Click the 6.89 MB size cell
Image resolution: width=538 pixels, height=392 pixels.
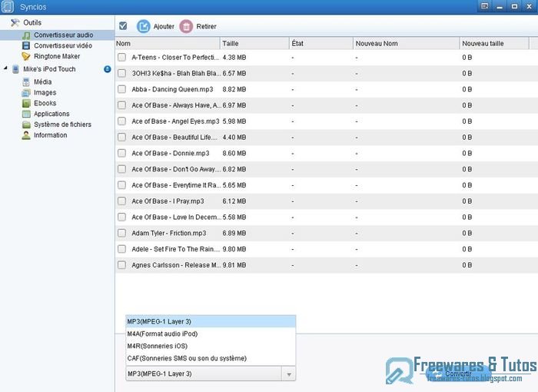234,233
